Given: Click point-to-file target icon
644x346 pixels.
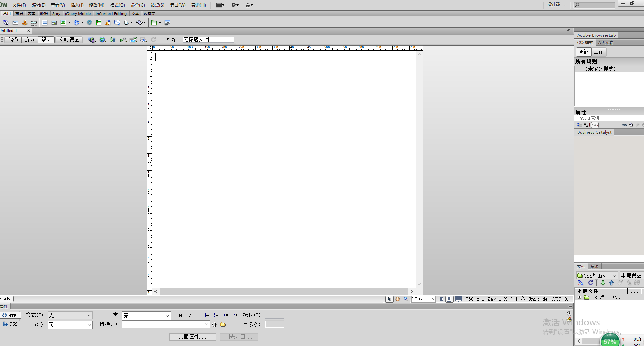Looking at the screenshot, I should pos(214,325).
